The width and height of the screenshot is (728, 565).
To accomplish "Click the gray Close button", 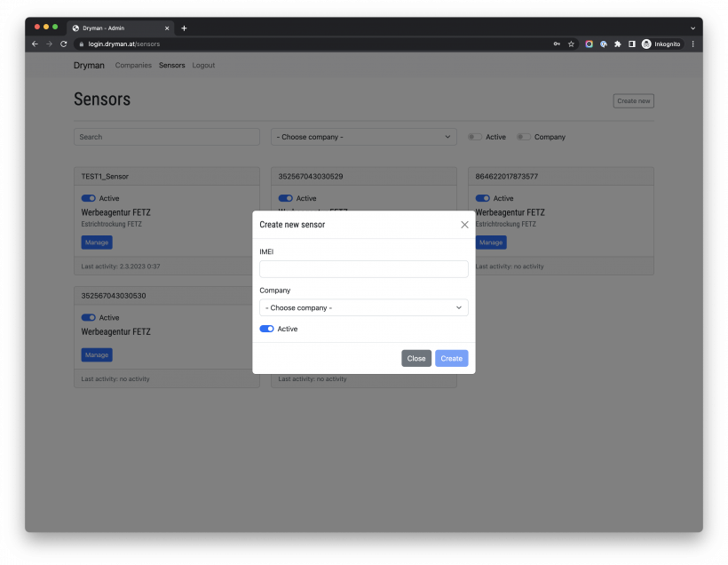I will 416,358.
